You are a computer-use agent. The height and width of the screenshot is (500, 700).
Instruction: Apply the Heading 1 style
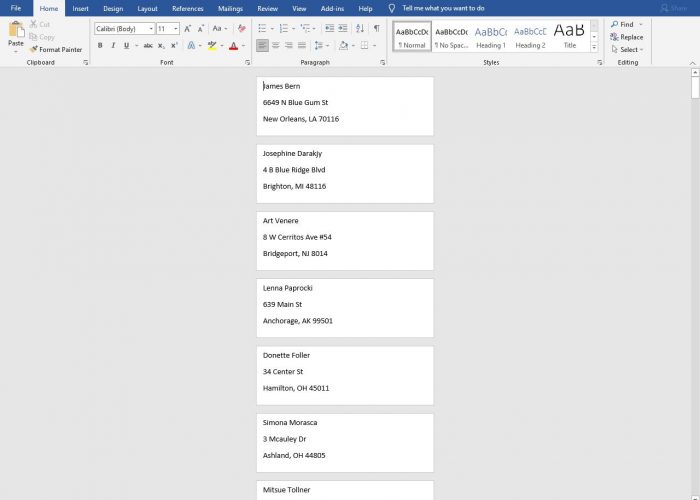[x=491, y=37]
